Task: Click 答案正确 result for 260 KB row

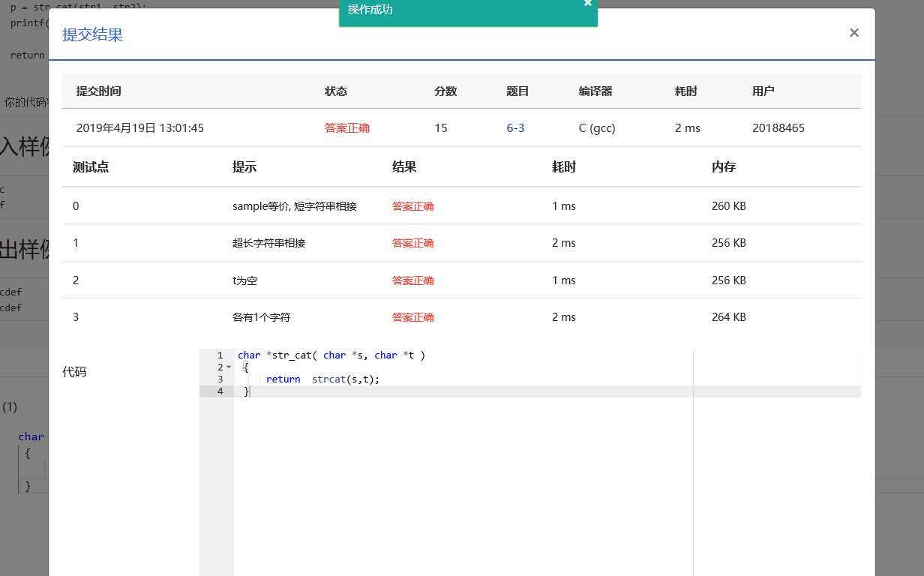Action: point(413,206)
